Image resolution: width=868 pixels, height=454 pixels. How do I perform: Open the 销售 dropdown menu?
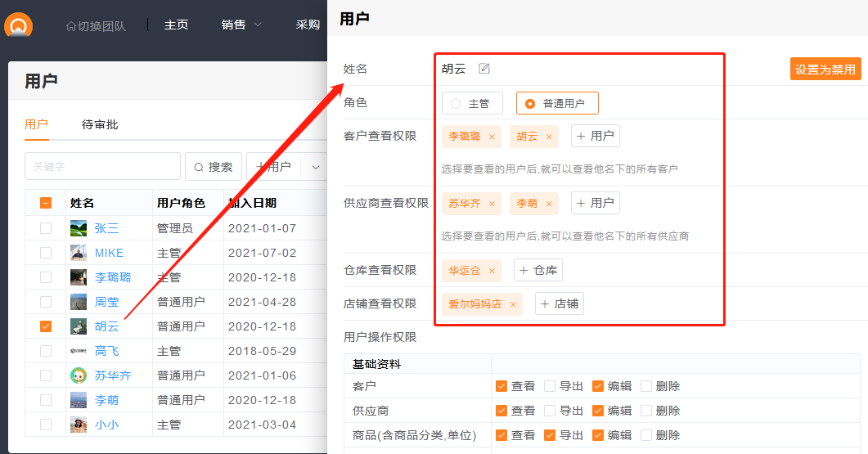click(241, 25)
